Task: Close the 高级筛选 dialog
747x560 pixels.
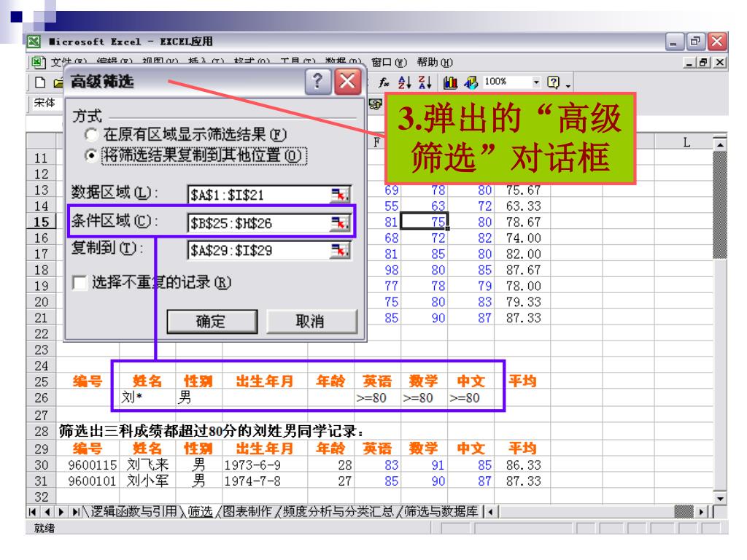Action: [x=347, y=82]
